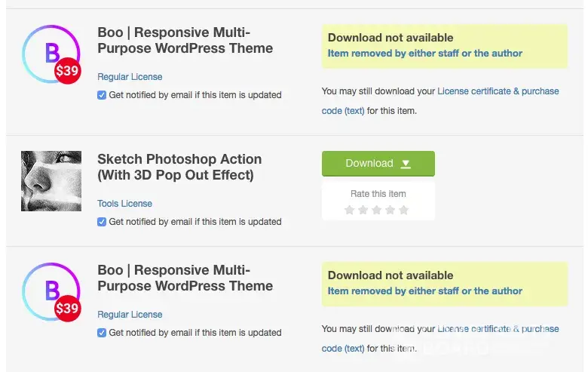Uncheck email notifications for Sketch Photoshop Action
Image resolution: width=588 pixels, height=372 pixels.
(x=102, y=222)
